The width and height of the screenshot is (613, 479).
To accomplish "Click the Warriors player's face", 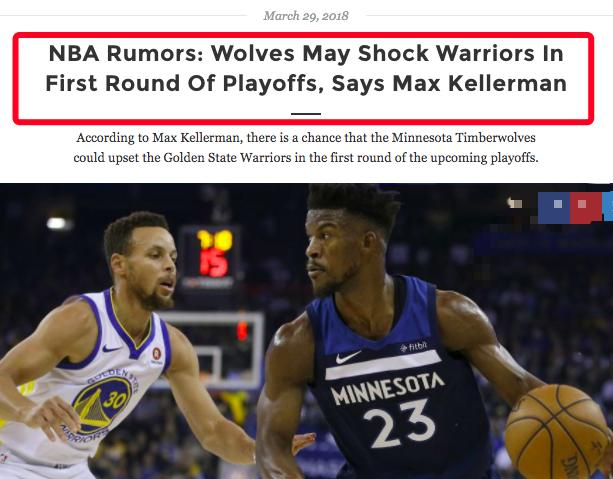I will point(152,266).
